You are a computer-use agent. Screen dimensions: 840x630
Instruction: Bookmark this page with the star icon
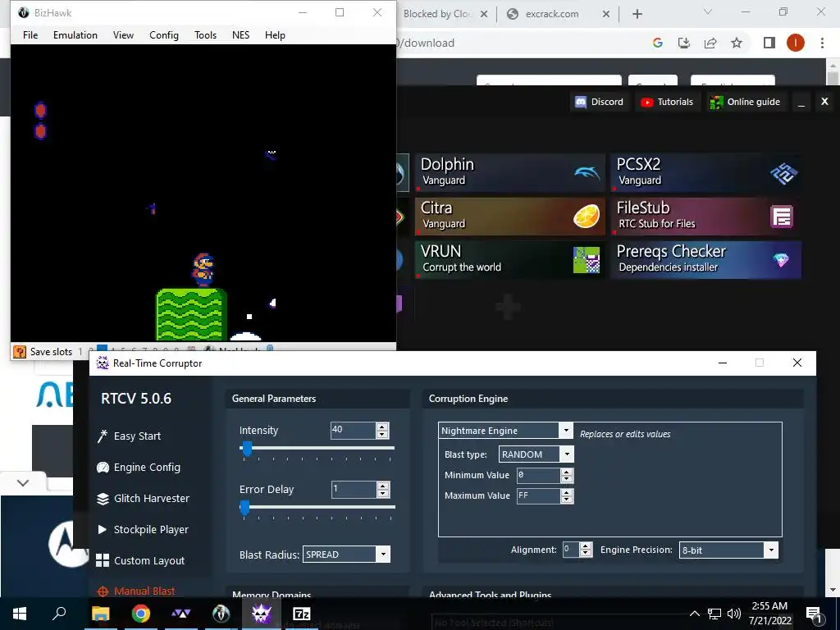[x=737, y=43]
